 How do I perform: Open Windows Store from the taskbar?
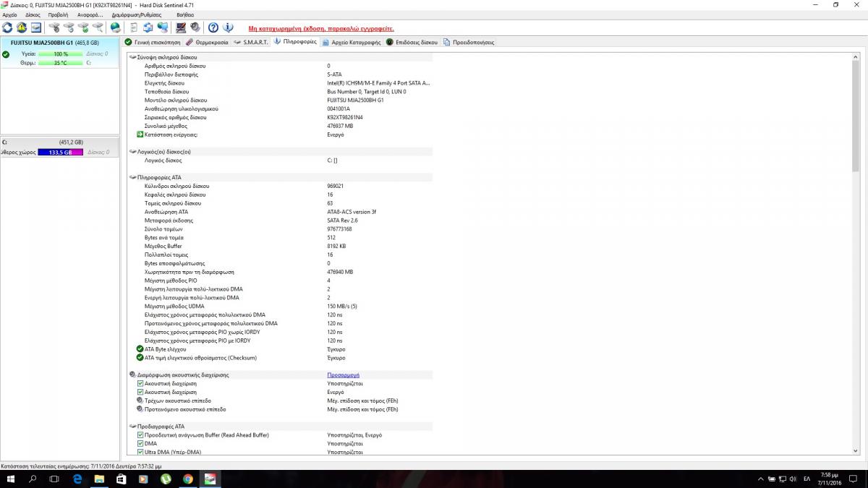(121, 479)
